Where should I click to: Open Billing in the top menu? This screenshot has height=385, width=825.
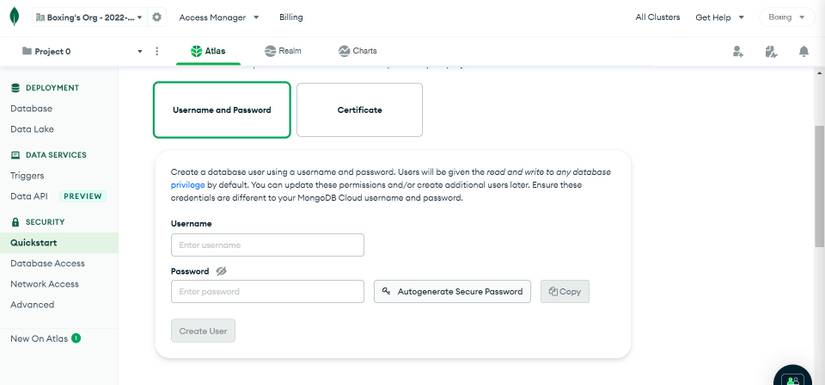[x=291, y=17]
